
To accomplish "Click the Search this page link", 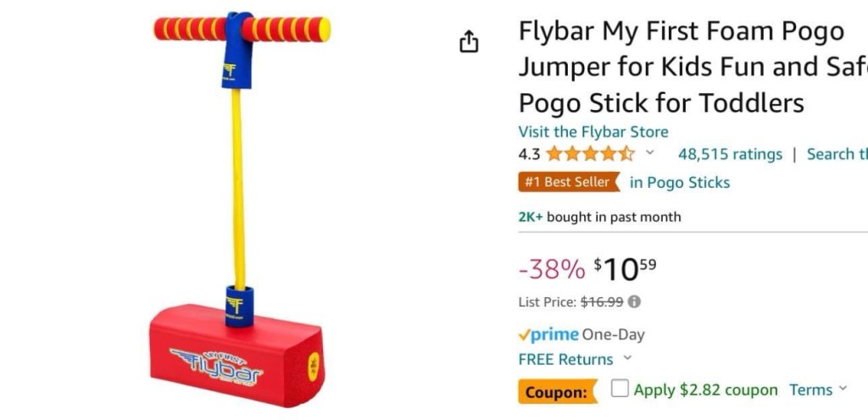I will [837, 154].
